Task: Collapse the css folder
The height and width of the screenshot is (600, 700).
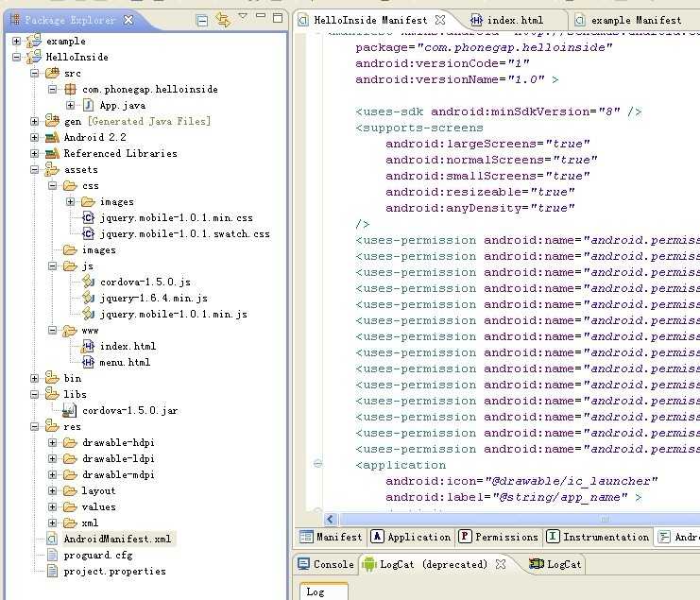Action: 52,186
